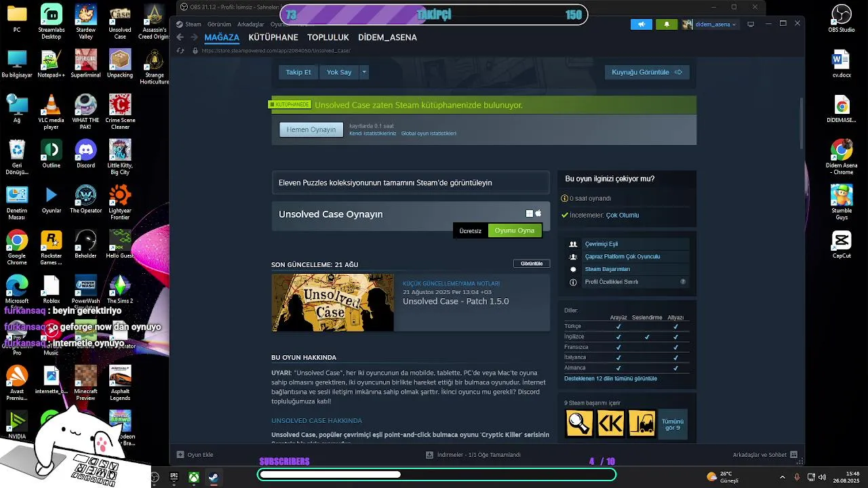Switch to MAĞAZA tab
The height and width of the screenshot is (488, 868).
[x=222, y=37]
